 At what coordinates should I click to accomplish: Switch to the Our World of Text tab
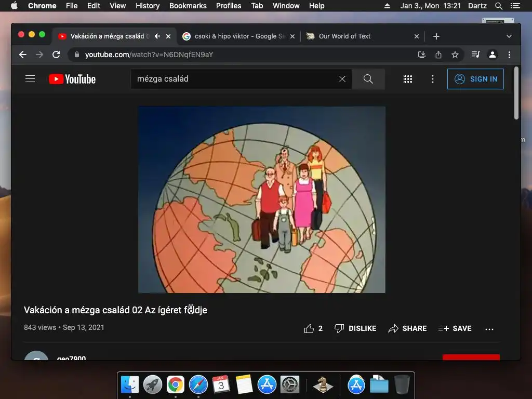pos(362,36)
